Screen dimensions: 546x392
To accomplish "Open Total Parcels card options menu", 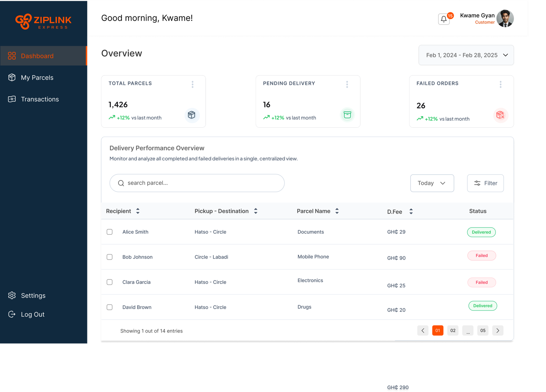I will click(x=192, y=84).
